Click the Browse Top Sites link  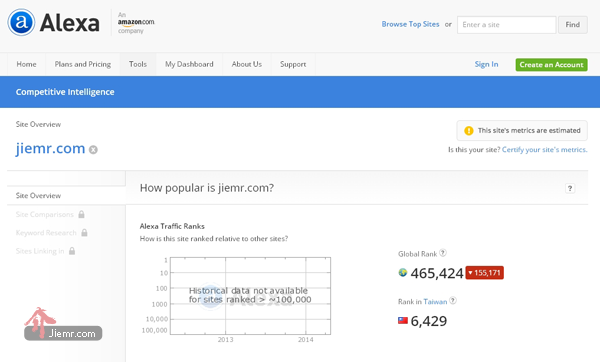tap(410, 24)
